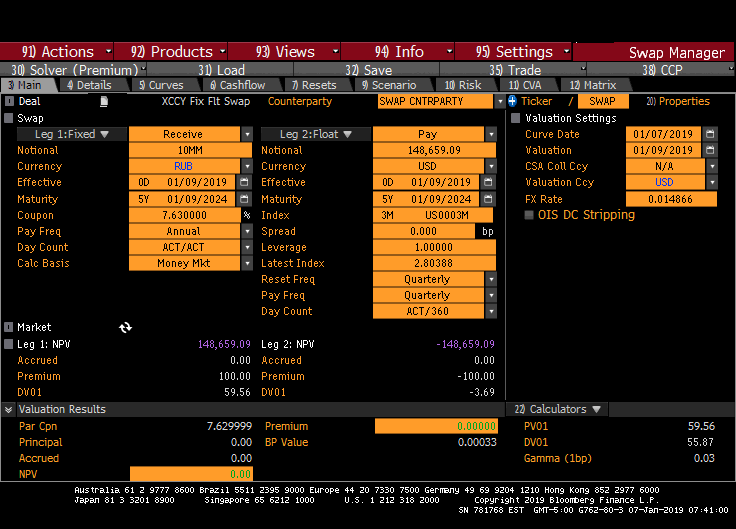Open the Curve Date calendar picker
The width and height of the screenshot is (736, 529).
[x=710, y=134]
